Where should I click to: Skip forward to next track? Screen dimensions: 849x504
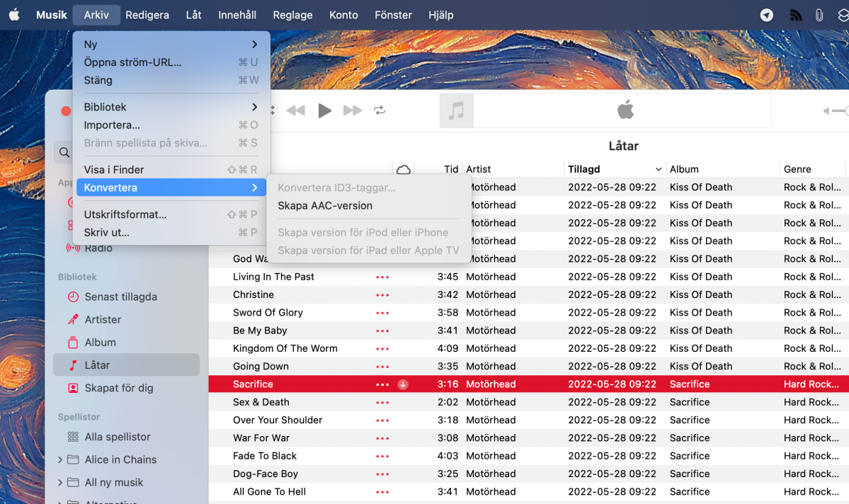coord(353,110)
